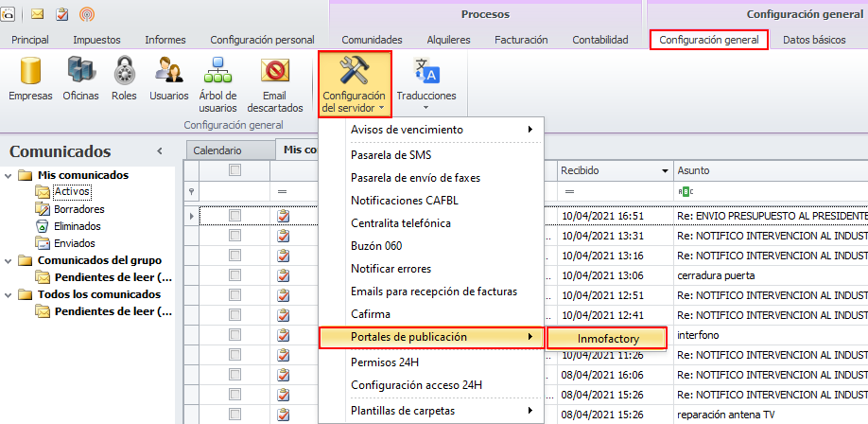Check the 10/04/2021 12:41 row checkbox
Screen dimensions: 868x424
coord(235,315)
